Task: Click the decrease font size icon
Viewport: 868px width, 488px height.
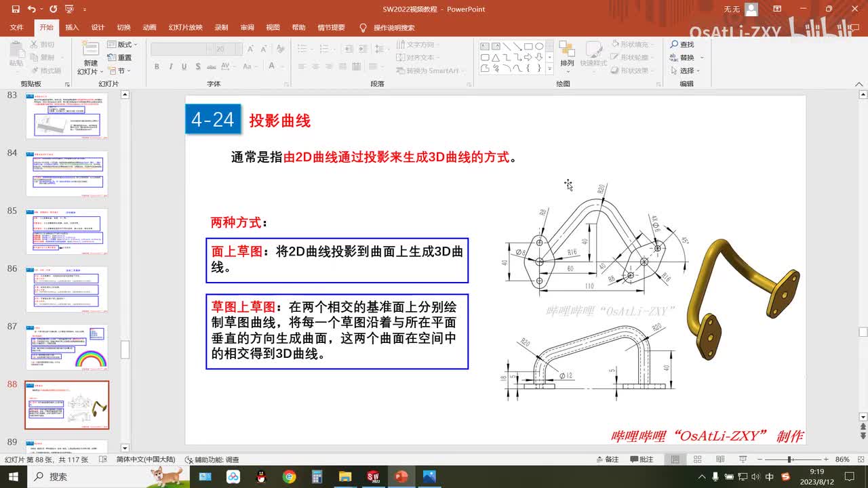Action: (x=264, y=49)
